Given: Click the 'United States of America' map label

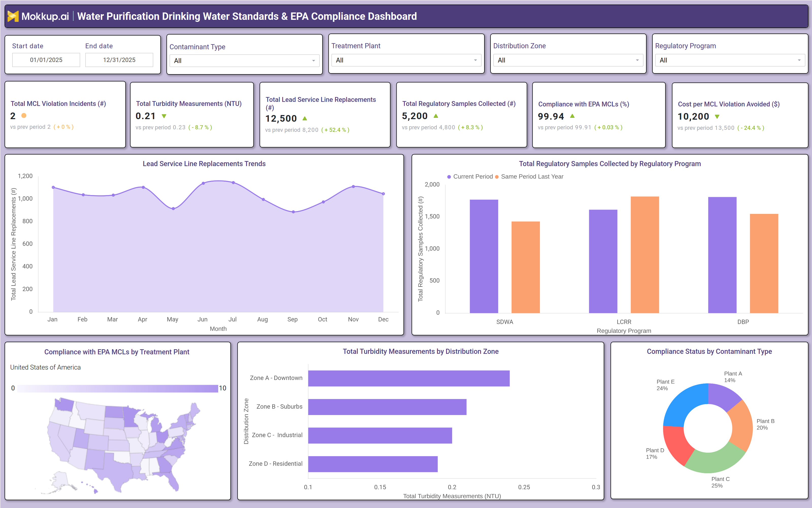Looking at the screenshot, I should (45, 367).
